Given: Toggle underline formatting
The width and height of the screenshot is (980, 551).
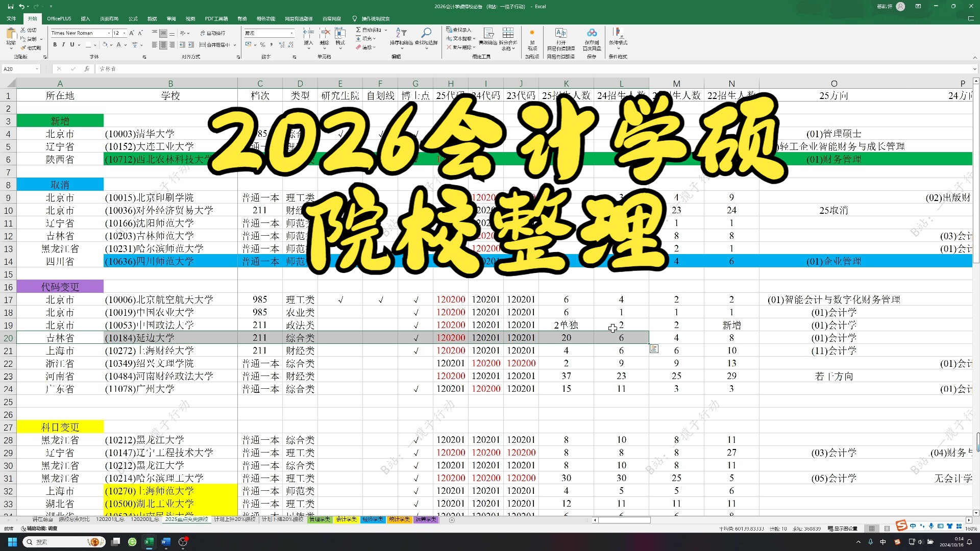Looking at the screenshot, I should [x=72, y=45].
